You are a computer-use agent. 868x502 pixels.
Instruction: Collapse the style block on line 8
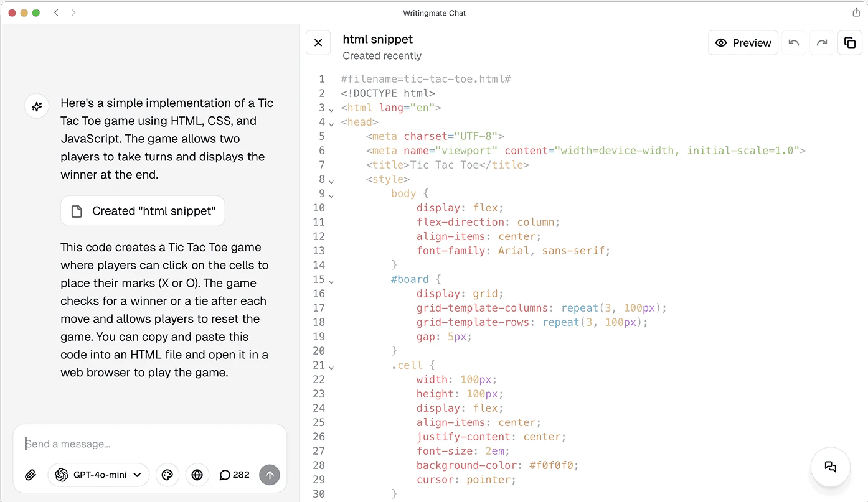(x=331, y=180)
